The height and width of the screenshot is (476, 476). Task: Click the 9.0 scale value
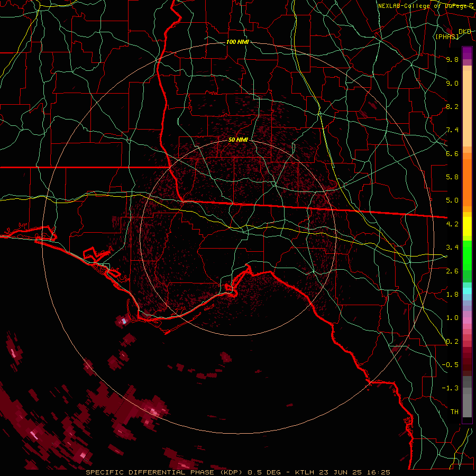452,83
